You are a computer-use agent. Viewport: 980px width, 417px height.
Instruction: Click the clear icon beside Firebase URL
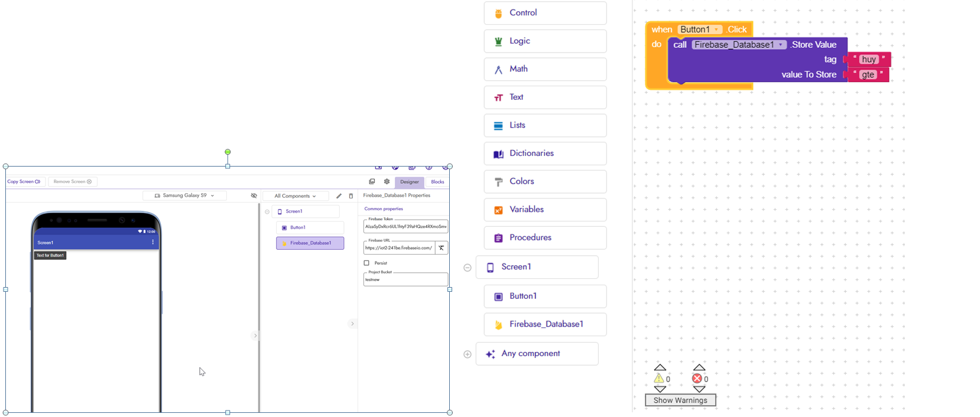click(x=442, y=248)
